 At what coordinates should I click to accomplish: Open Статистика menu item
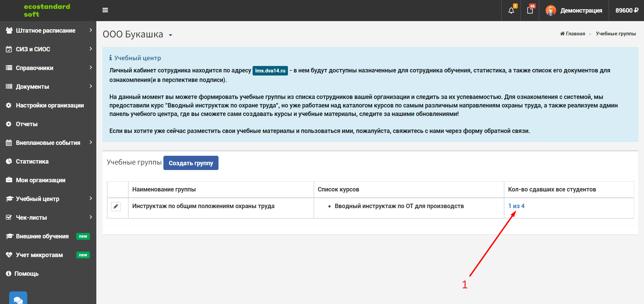point(48,162)
